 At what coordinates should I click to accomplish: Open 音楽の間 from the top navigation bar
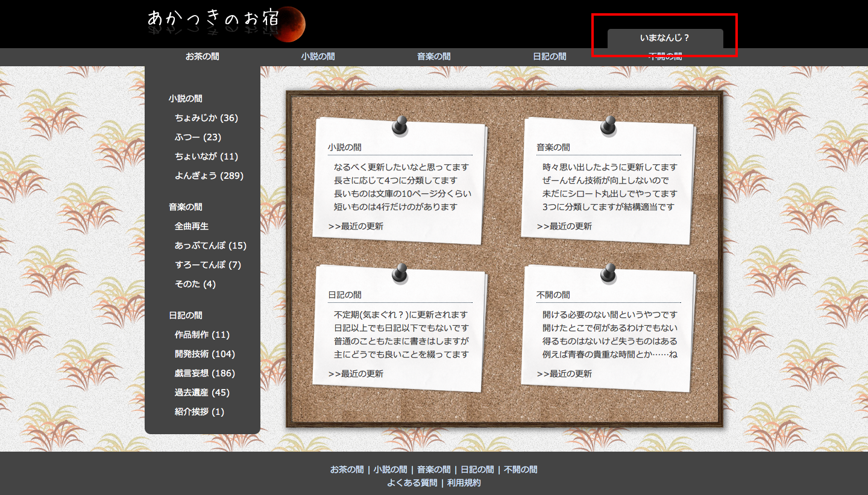433,57
